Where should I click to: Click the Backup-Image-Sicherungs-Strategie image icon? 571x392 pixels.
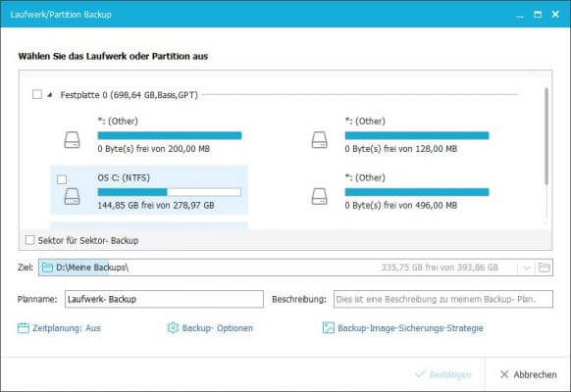tap(328, 328)
